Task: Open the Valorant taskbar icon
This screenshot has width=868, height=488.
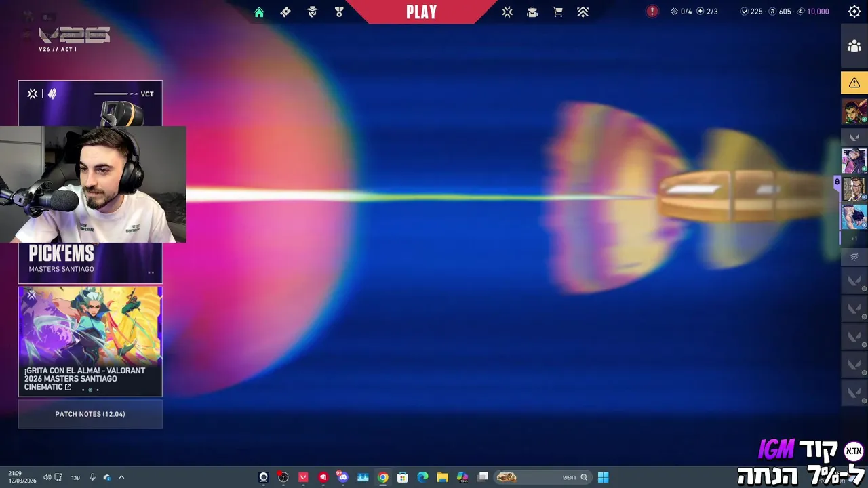Action: pyautogui.click(x=303, y=477)
